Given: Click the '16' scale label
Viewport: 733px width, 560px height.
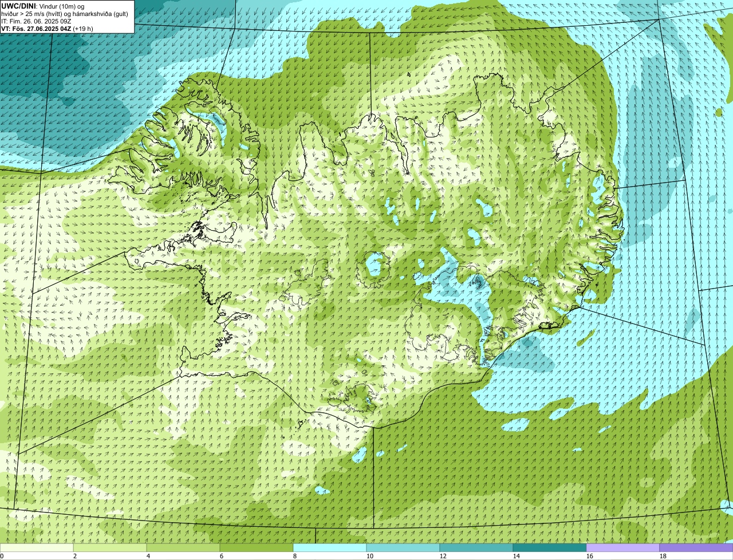Looking at the screenshot, I should 590,556.
